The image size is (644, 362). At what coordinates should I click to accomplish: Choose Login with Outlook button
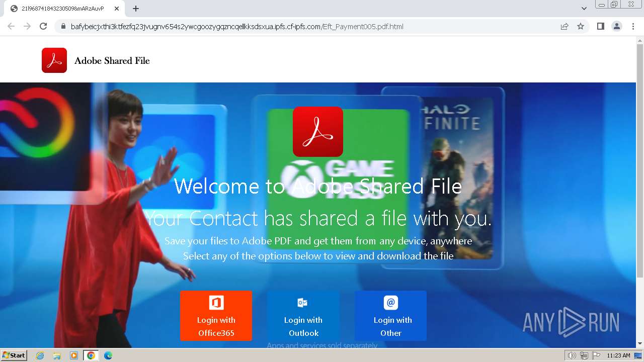pos(303,316)
